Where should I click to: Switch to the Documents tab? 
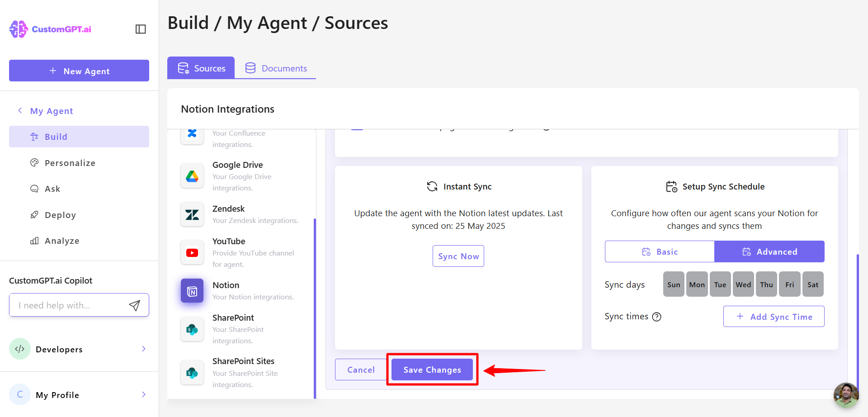pos(275,68)
